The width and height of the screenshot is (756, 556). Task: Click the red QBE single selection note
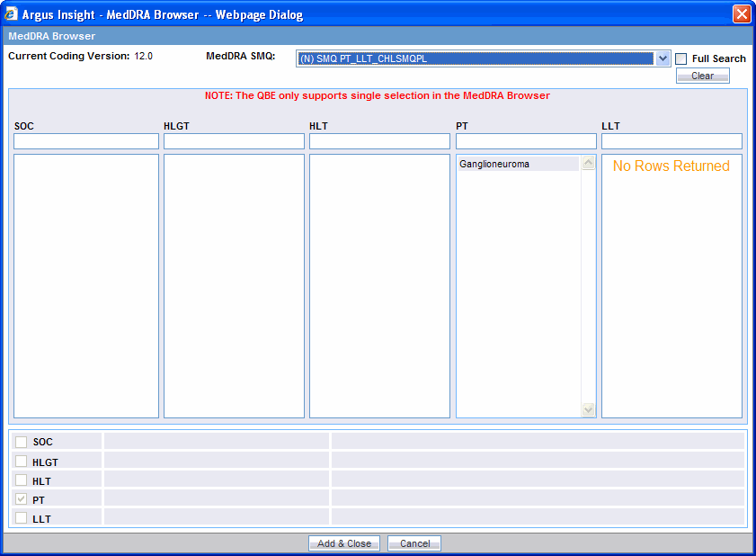pyautogui.click(x=377, y=95)
